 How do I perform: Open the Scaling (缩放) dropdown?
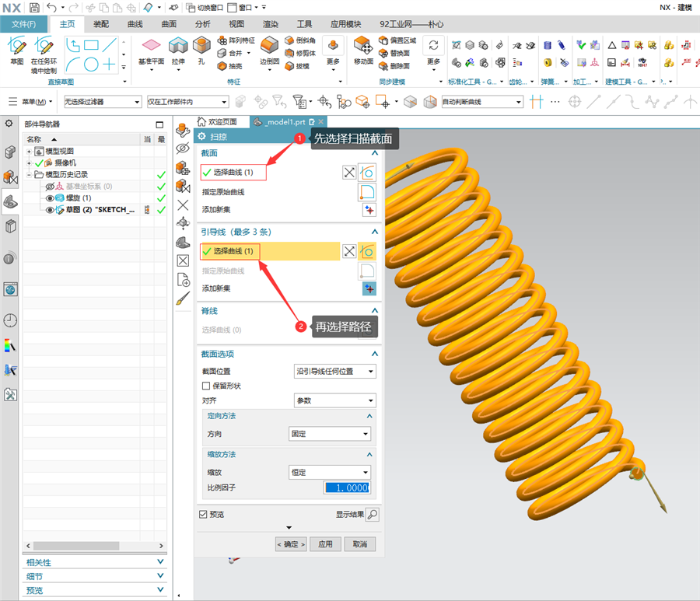tap(330, 473)
